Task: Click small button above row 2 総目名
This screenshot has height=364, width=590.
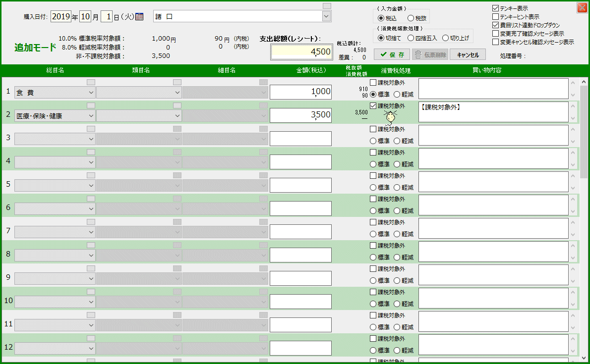Action: tap(91, 105)
